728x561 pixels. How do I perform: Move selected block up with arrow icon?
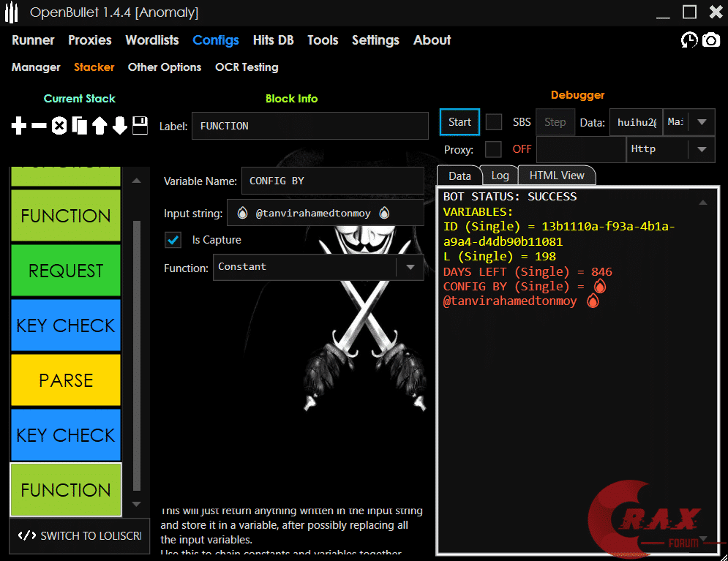[100, 126]
